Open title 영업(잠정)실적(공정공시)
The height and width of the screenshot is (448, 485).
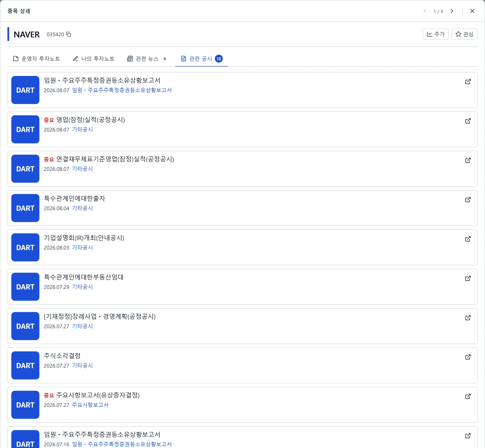pos(90,120)
